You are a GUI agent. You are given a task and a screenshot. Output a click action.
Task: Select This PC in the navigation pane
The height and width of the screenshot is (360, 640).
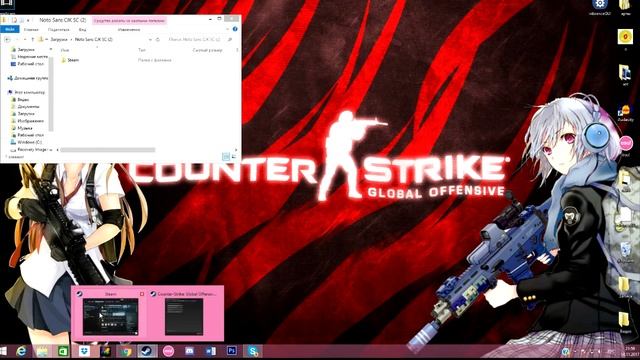pos(27,92)
